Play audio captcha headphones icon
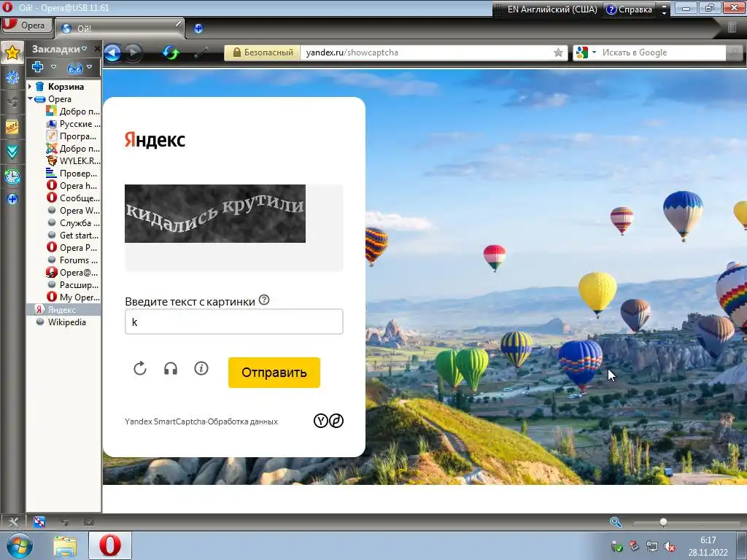The image size is (747, 560). point(171,368)
